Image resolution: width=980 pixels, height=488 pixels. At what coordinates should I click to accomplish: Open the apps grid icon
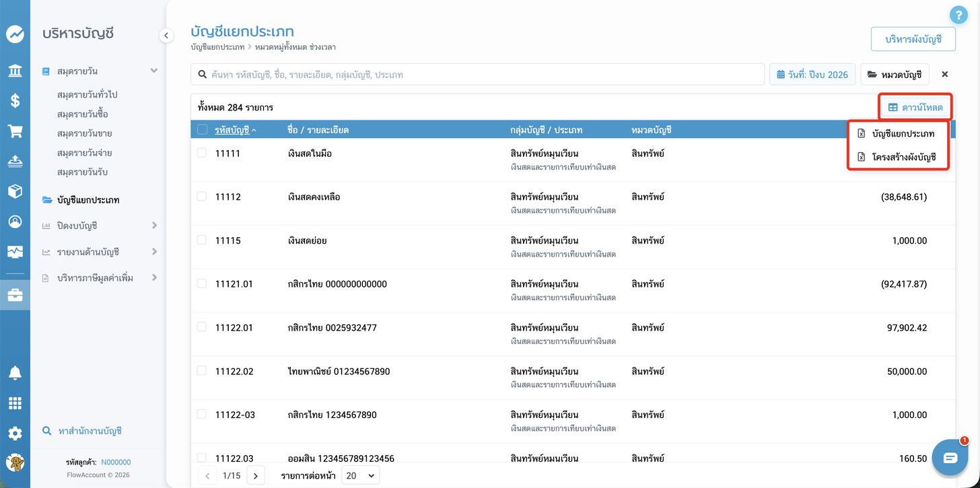pyautogui.click(x=15, y=403)
